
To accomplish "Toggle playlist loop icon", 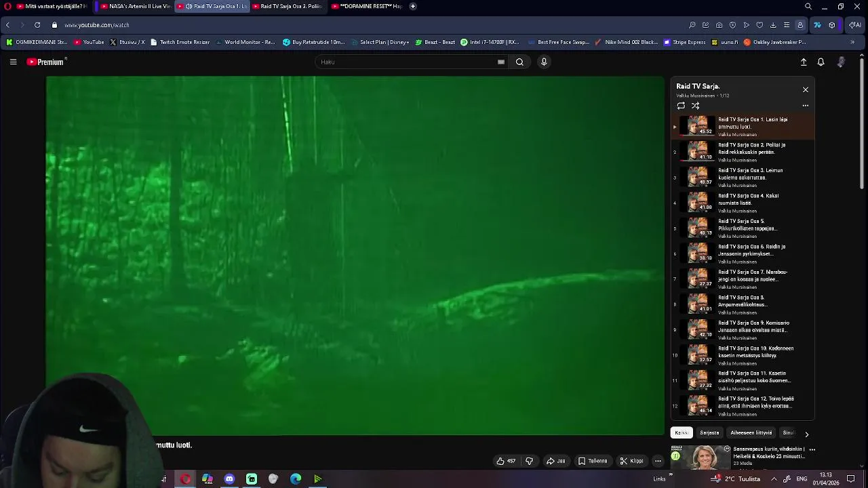I will [x=681, y=106].
